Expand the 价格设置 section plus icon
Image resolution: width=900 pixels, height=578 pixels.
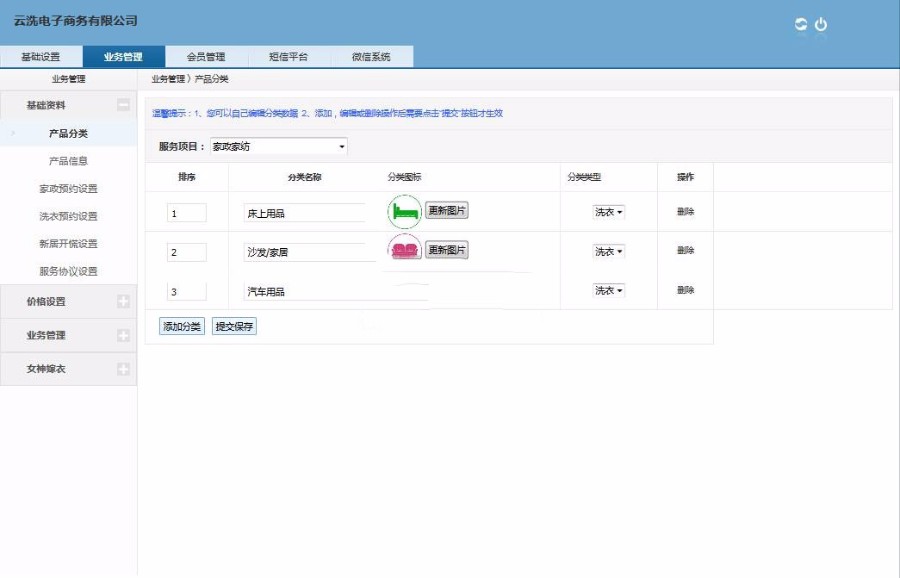[x=123, y=301]
